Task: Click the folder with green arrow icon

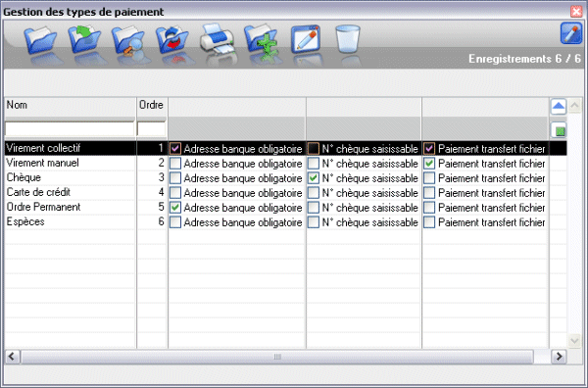Action: click(84, 39)
